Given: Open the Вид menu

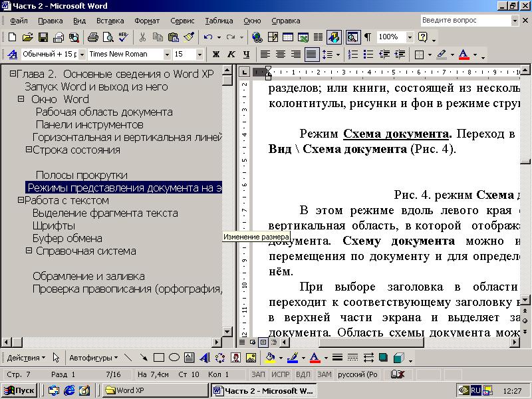Looking at the screenshot, I should (x=79, y=21).
